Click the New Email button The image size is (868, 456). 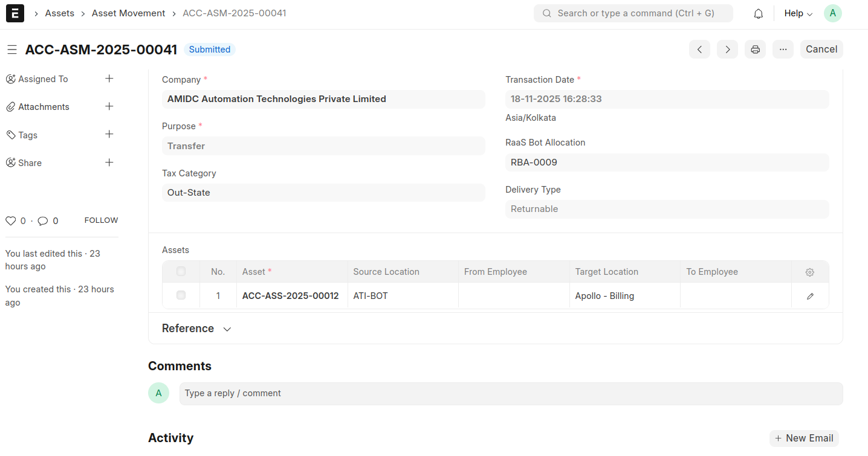pyautogui.click(x=804, y=438)
